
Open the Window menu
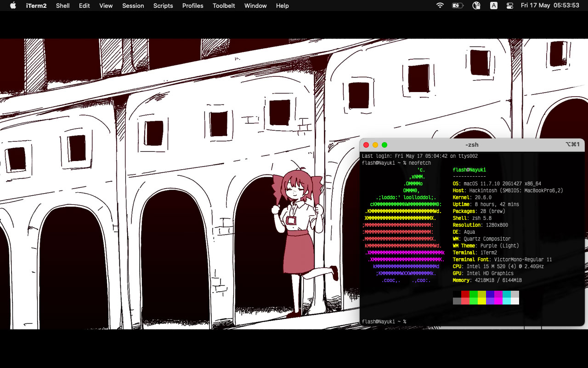pos(255,6)
